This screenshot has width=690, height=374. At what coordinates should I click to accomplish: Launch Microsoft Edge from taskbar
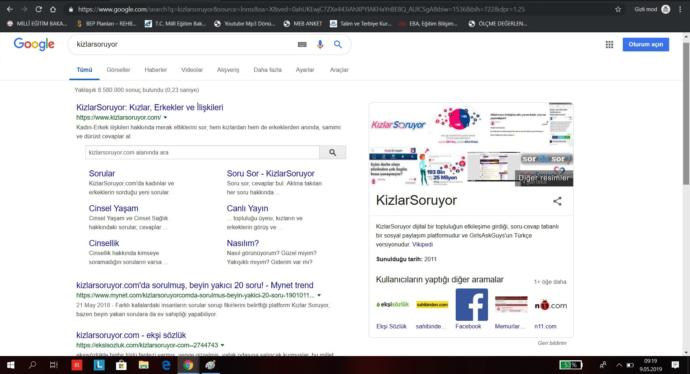(x=166, y=365)
